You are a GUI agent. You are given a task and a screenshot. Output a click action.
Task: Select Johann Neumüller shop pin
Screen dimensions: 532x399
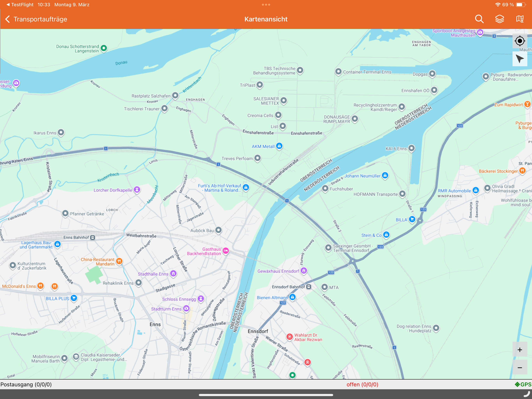(385, 175)
